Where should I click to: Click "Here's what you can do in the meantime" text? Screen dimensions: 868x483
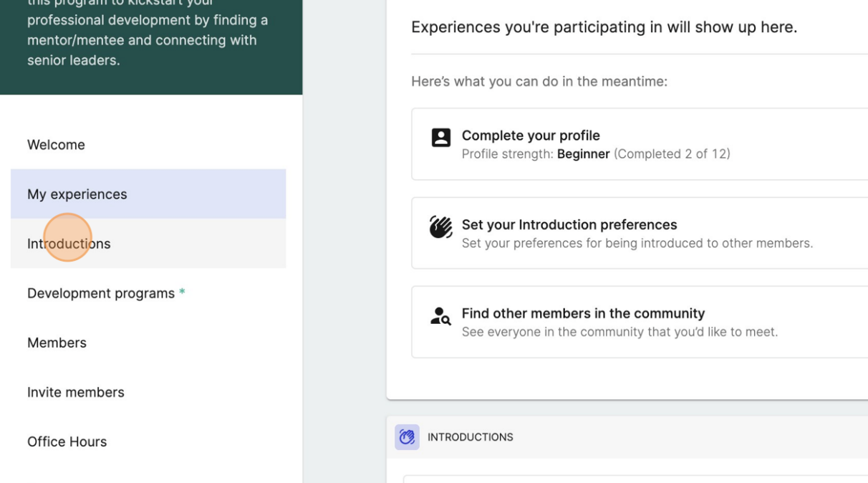click(x=539, y=82)
